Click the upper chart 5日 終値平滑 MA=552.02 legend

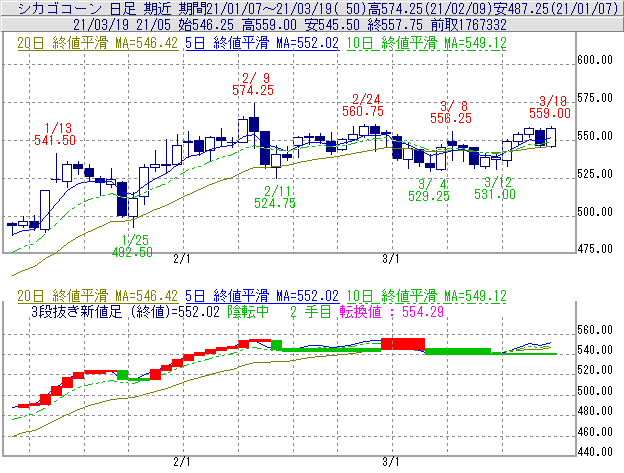click(x=262, y=43)
